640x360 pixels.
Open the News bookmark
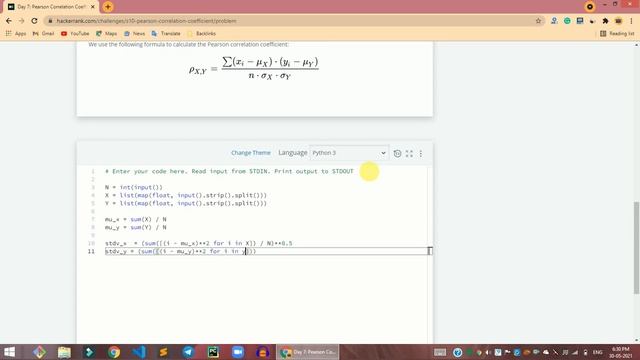134,33
